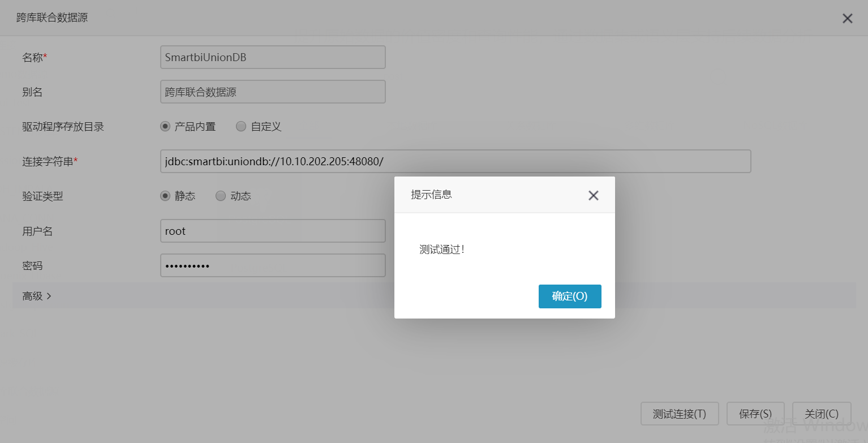Select the 产品内置 driver directory radio button

(x=165, y=127)
